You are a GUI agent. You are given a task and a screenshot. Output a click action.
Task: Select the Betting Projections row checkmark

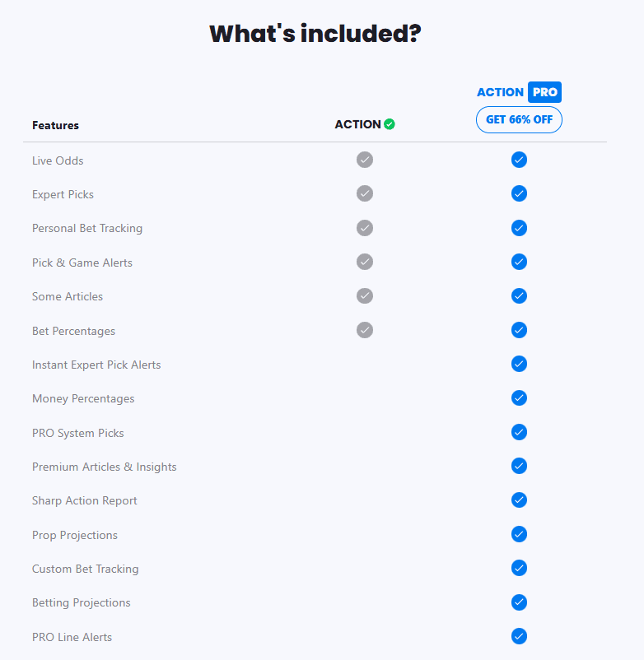519,602
